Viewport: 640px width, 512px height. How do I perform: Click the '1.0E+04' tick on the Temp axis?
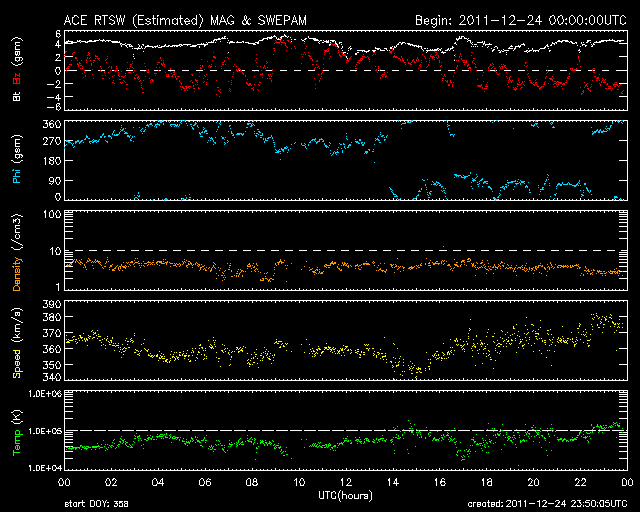(45, 468)
